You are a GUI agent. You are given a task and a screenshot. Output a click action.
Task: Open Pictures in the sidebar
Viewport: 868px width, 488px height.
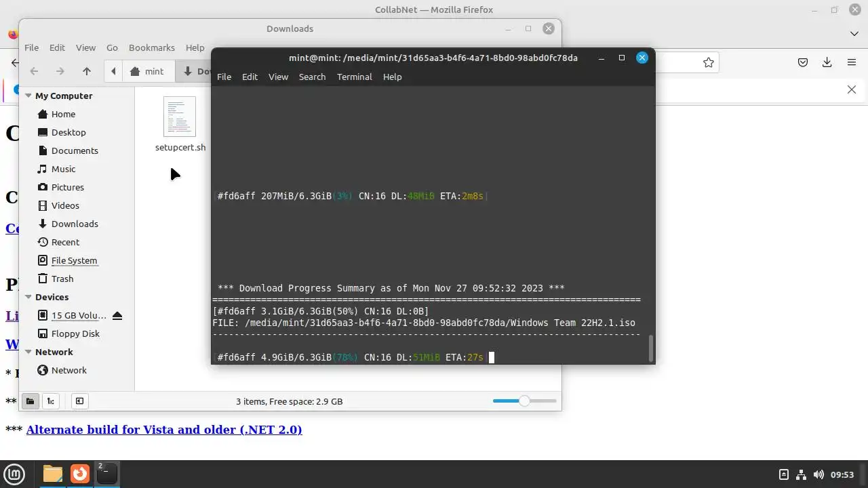coord(67,187)
